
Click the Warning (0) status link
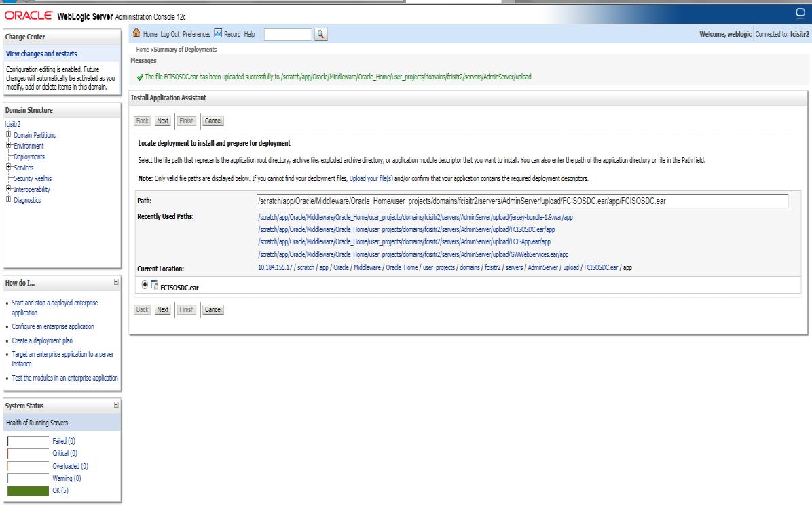67,479
